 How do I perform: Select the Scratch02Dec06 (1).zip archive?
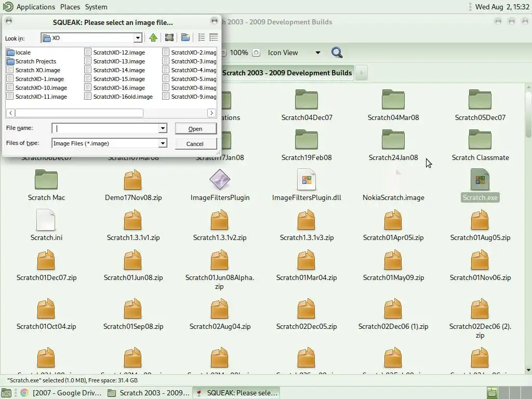393,314
